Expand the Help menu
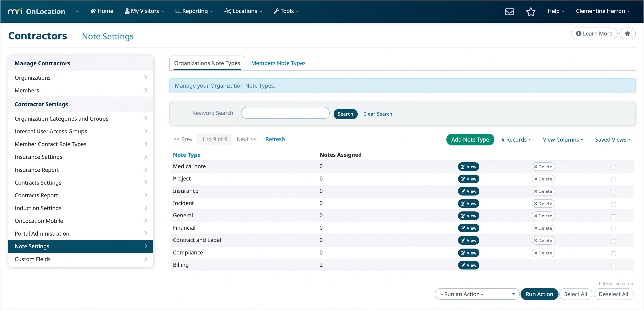 click(x=556, y=11)
